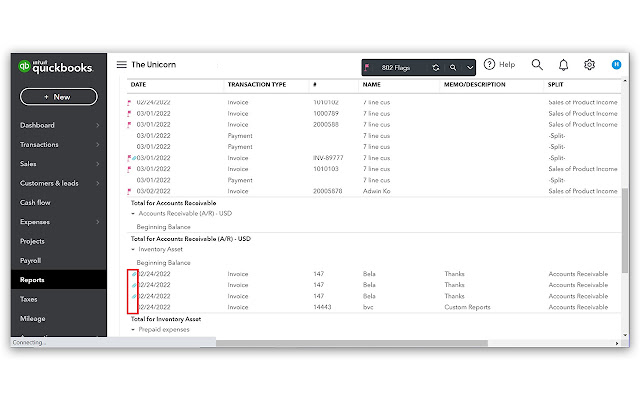This screenshot has width=640, height=400.
Task: Refresh the flags count with the sync icon
Action: [x=436, y=68]
